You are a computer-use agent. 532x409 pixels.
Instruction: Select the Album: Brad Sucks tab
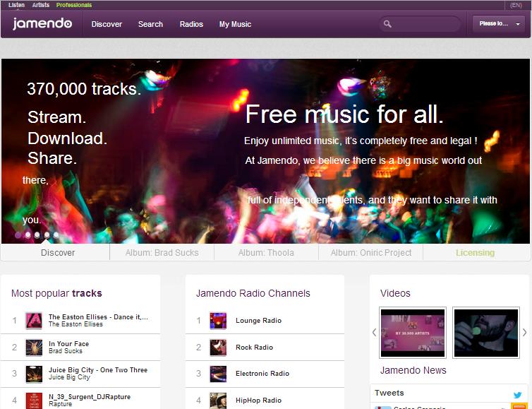tap(162, 252)
